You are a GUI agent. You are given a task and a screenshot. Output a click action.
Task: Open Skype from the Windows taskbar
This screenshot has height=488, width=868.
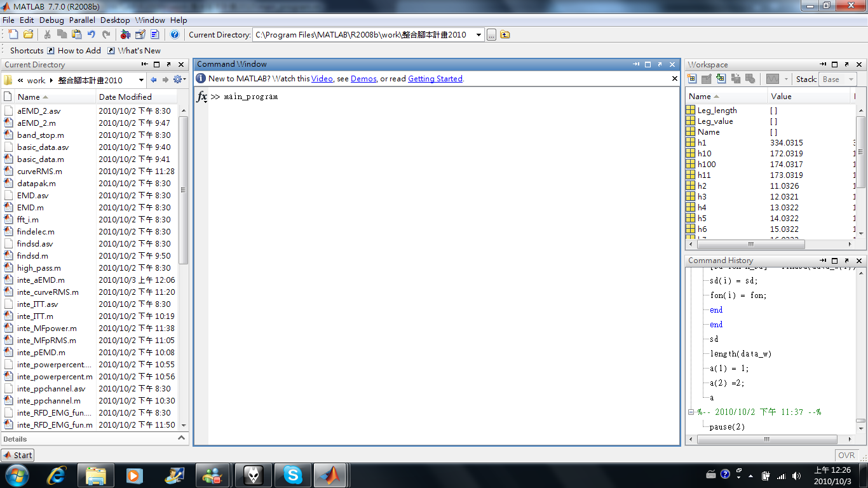point(292,475)
